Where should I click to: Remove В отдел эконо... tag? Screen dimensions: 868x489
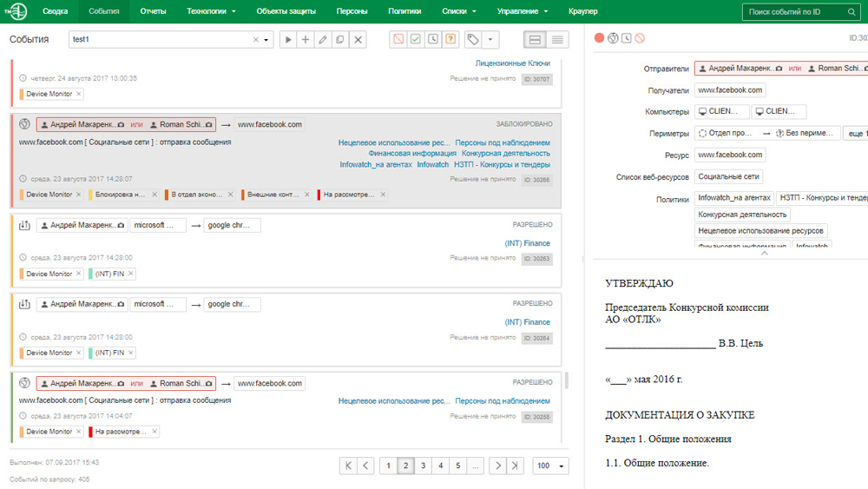click(231, 195)
